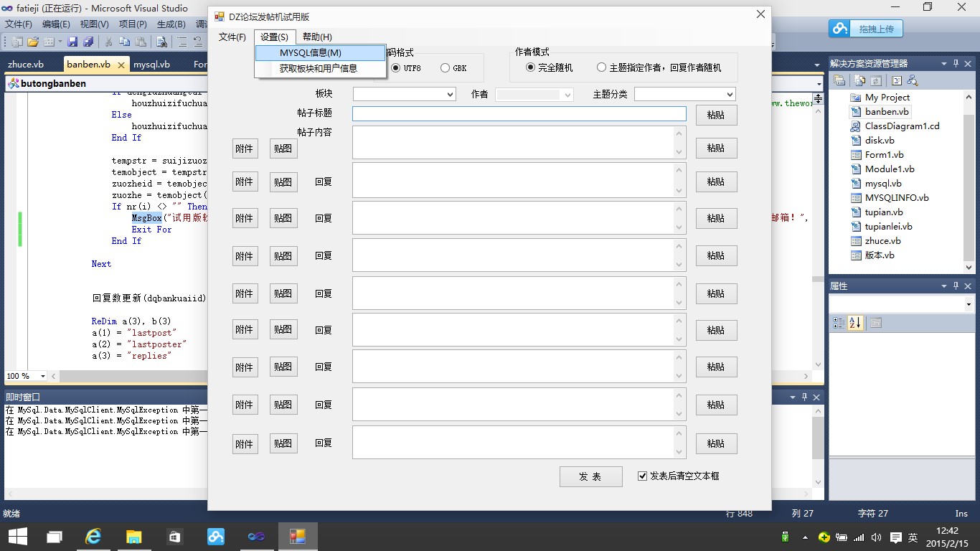Image resolution: width=980 pixels, height=551 pixels.
Task: Click 附件 button in the 帖子内容 row
Action: pos(245,149)
